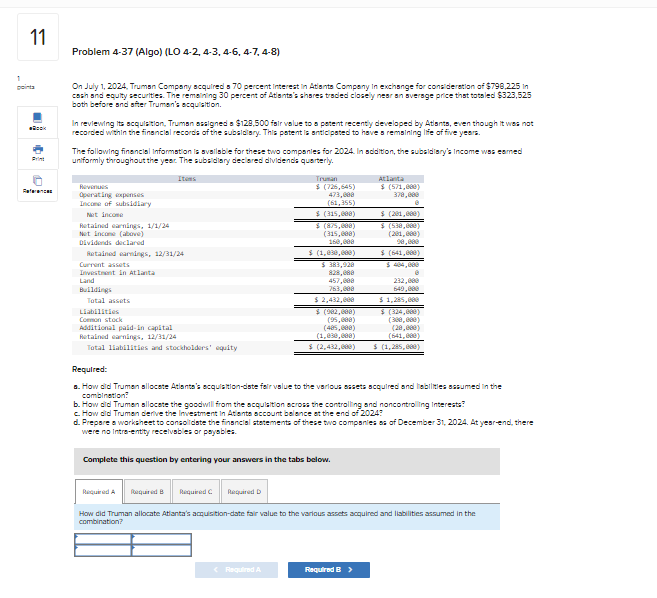Click the 'Total assets' row label

pyautogui.click(x=108, y=301)
